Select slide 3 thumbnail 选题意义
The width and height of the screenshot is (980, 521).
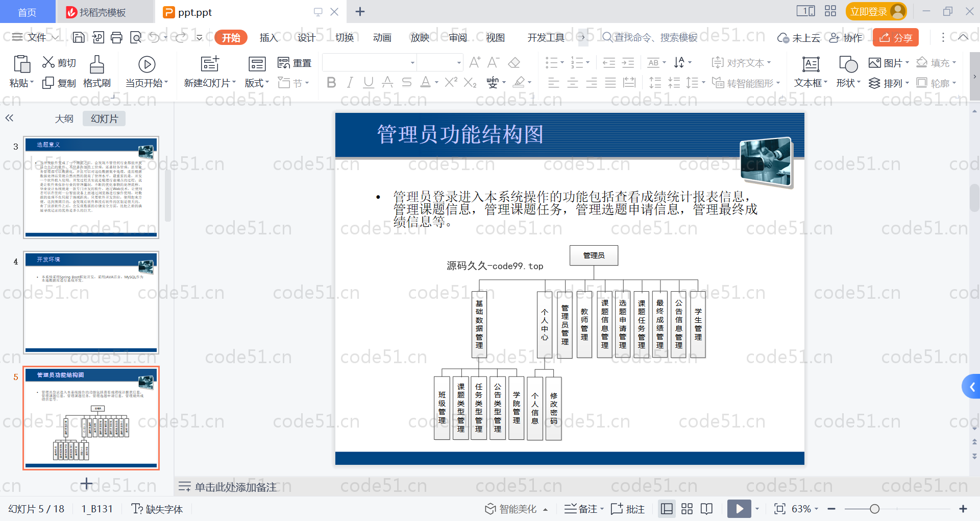point(91,187)
